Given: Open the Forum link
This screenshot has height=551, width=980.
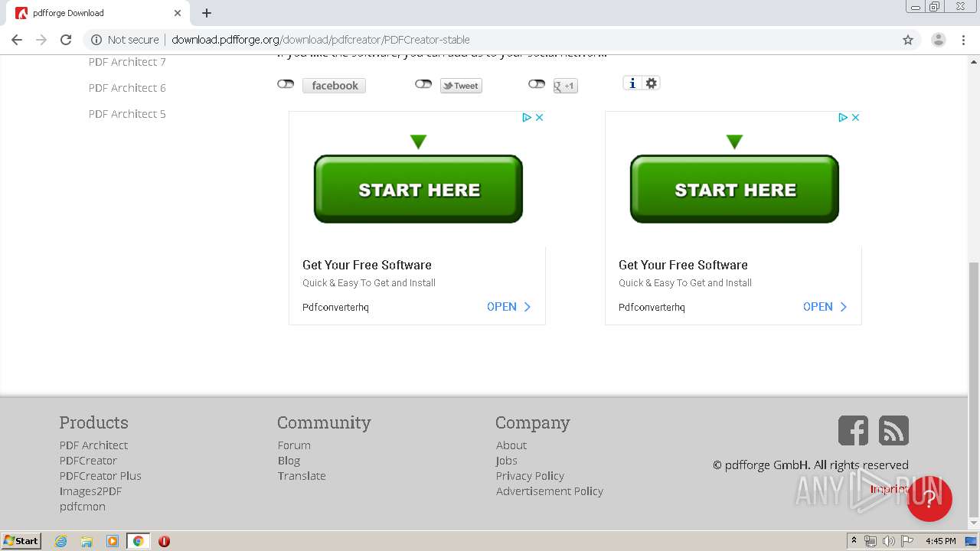Looking at the screenshot, I should point(294,445).
